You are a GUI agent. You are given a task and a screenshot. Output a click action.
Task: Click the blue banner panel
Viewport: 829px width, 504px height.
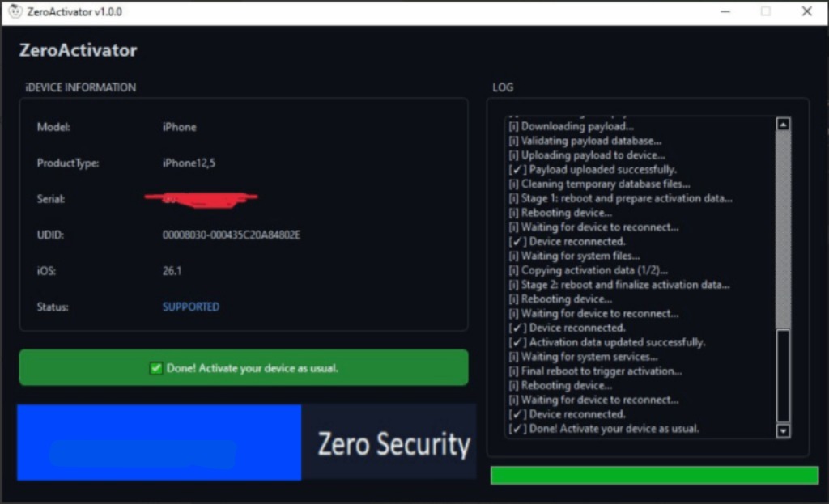pyautogui.click(x=159, y=443)
